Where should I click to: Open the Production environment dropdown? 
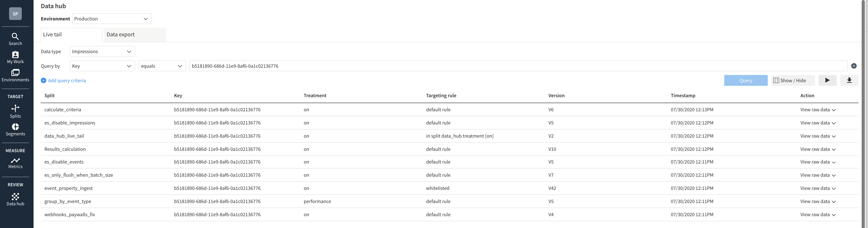[x=112, y=19]
